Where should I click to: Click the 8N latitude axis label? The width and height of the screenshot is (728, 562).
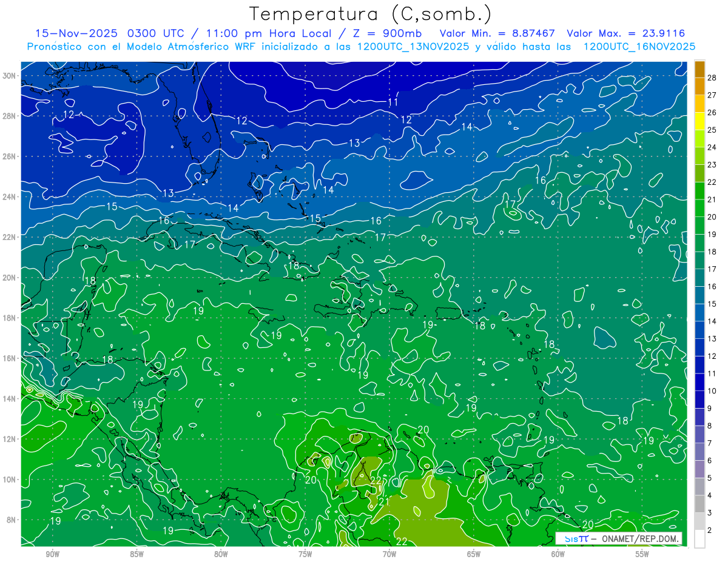pyautogui.click(x=12, y=520)
